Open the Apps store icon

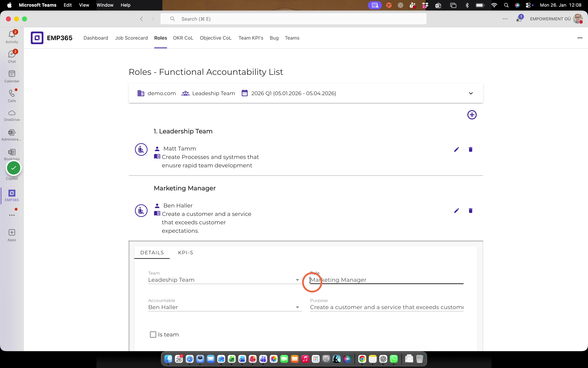click(x=12, y=235)
